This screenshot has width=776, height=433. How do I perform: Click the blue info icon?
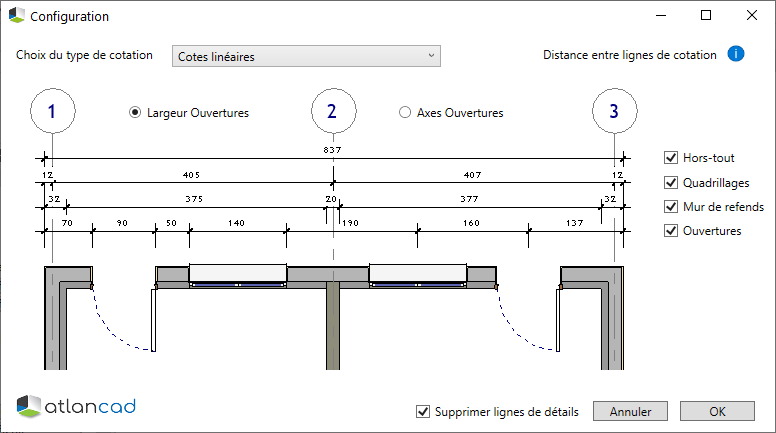click(x=735, y=53)
